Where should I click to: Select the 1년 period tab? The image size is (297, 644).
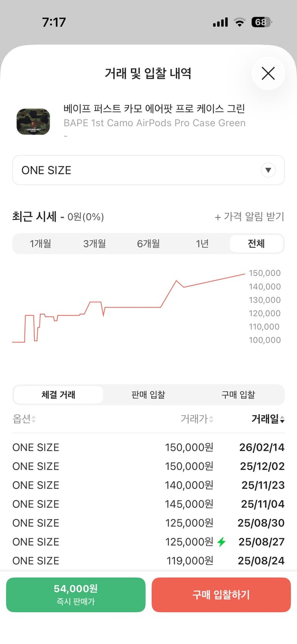click(x=202, y=243)
